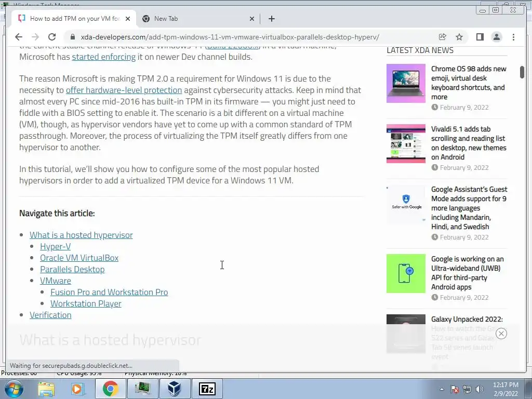
Task: Open 'offer hardware-level protection' link
Action: coord(124,90)
